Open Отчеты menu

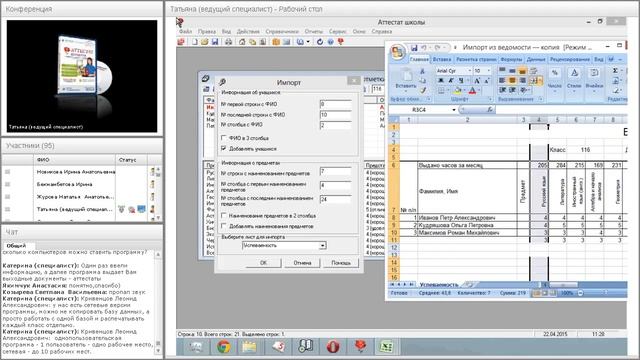[313, 31]
